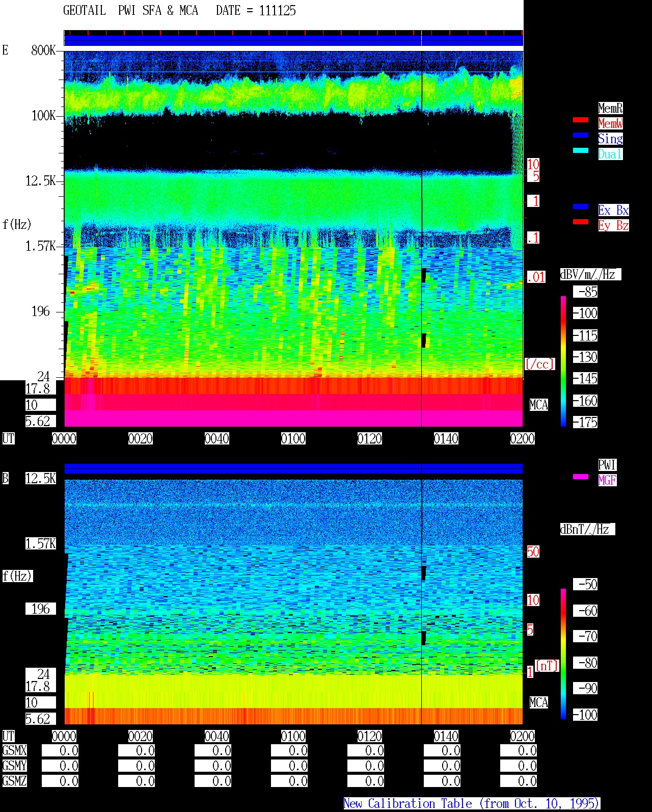Click the f(Hz) label of B panel

click(17, 576)
